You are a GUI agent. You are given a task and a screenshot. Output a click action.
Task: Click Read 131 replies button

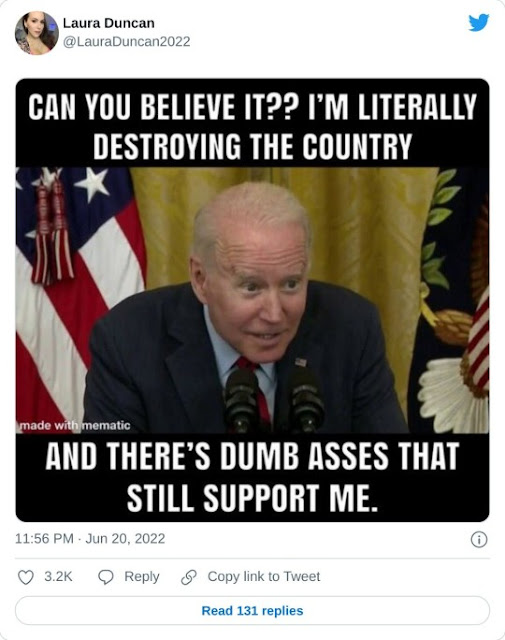tap(252, 611)
